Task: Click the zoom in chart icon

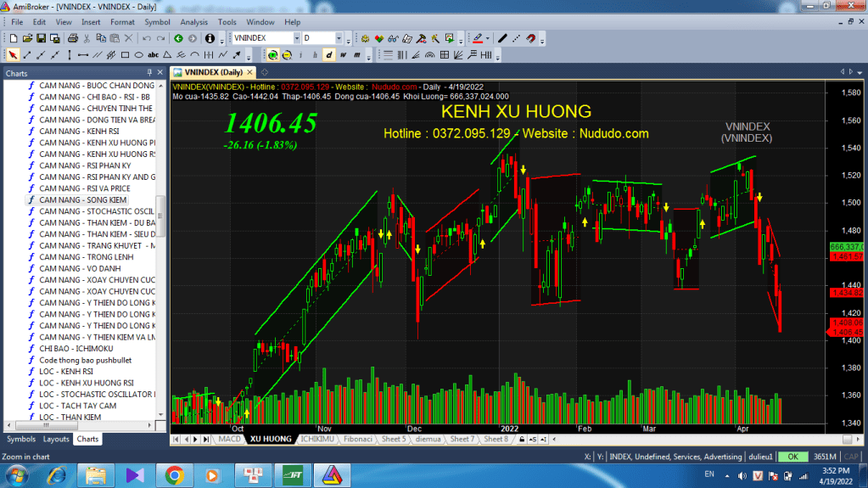Action: [272, 55]
